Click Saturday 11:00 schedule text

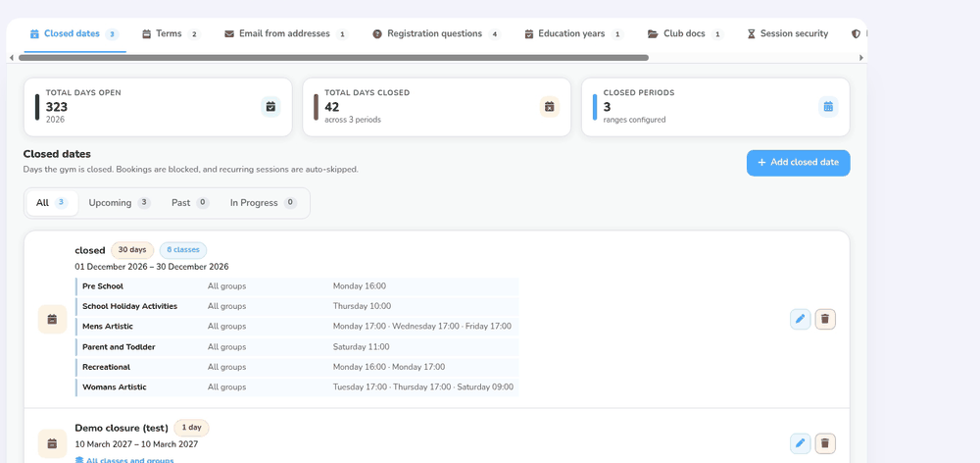click(362, 346)
